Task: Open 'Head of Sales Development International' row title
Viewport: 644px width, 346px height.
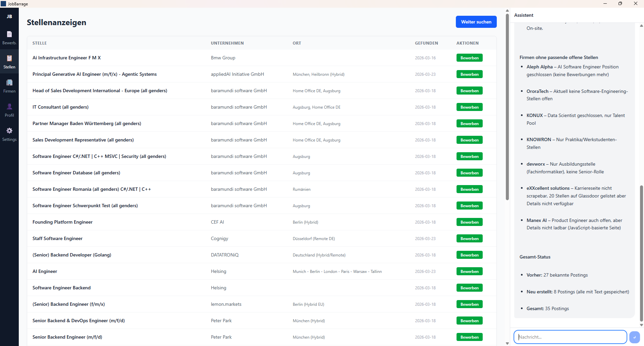Action: pos(100,91)
